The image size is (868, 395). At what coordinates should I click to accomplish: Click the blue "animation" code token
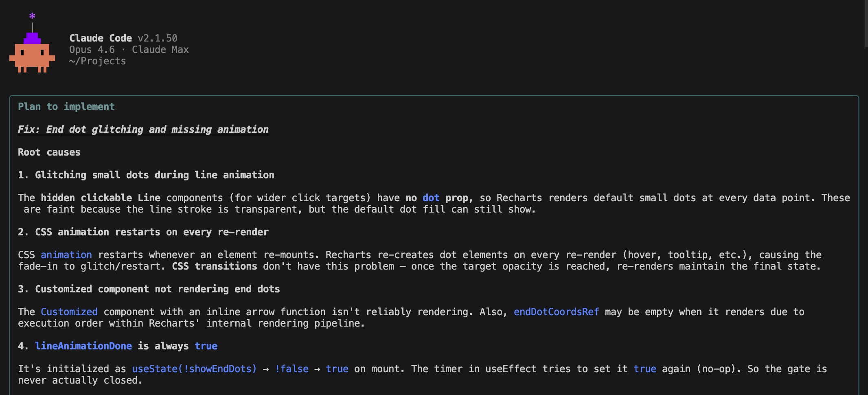point(66,255)
